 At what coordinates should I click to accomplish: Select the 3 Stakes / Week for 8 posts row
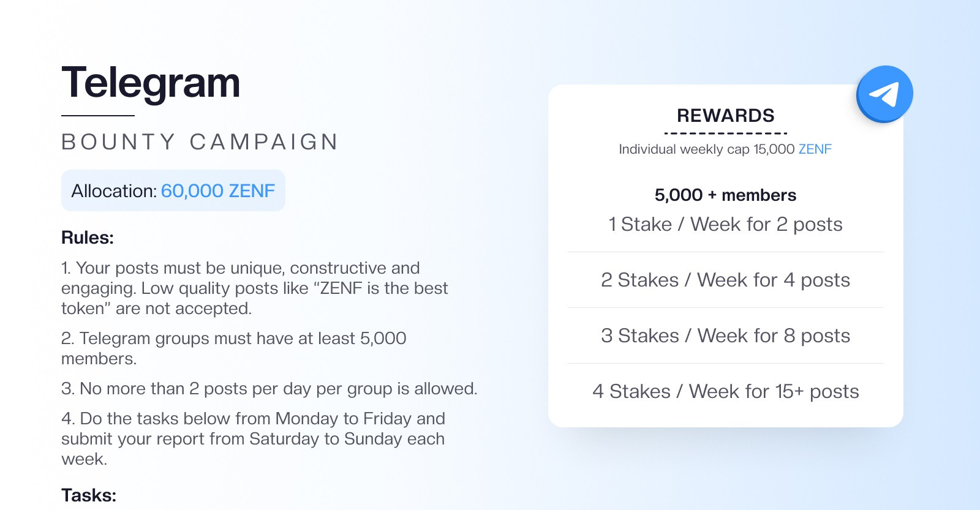point(726,336)
